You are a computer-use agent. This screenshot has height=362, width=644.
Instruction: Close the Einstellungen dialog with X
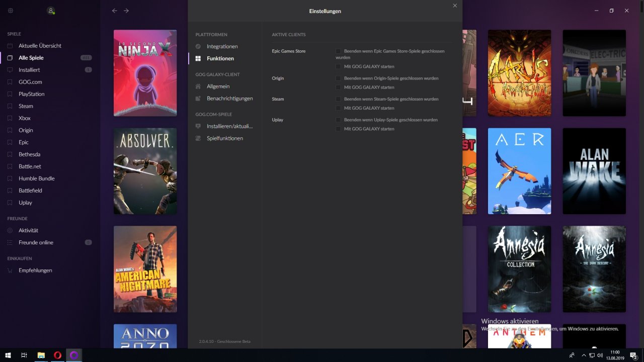(455, 6)
